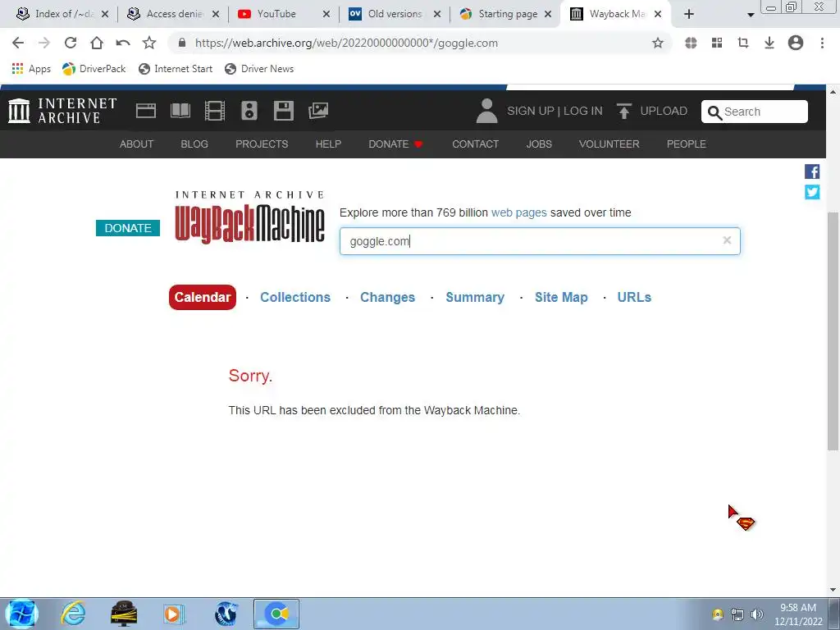This screenshot has width=840, height=630.
Task: Bookmark page via star inside address bar
Action: (x=657, y=43)
